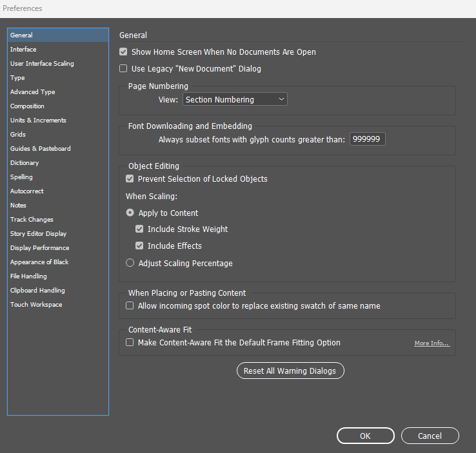The width and height of the screenshot is (476, 453).
Task: Switch to the Type preferences category
Action: (x=58, y=77)
